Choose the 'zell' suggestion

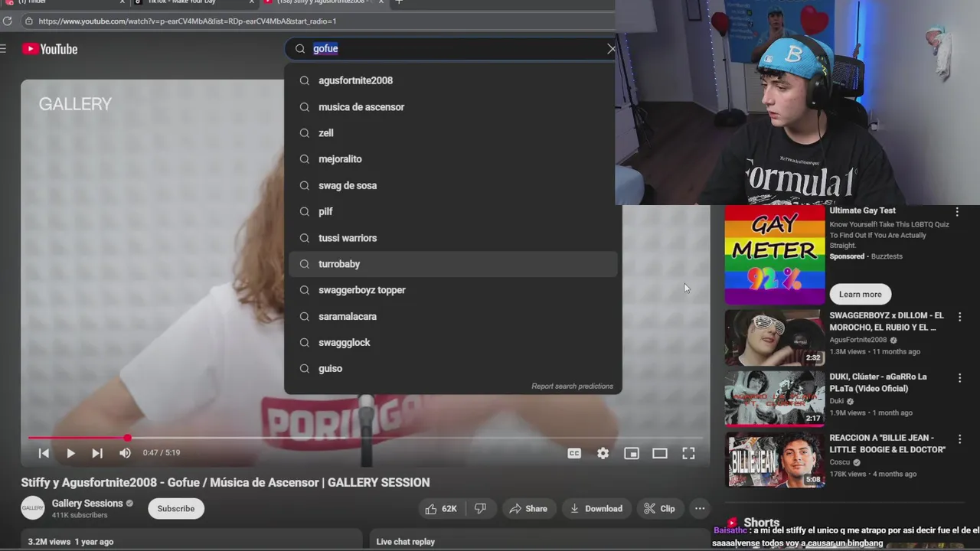452,133
